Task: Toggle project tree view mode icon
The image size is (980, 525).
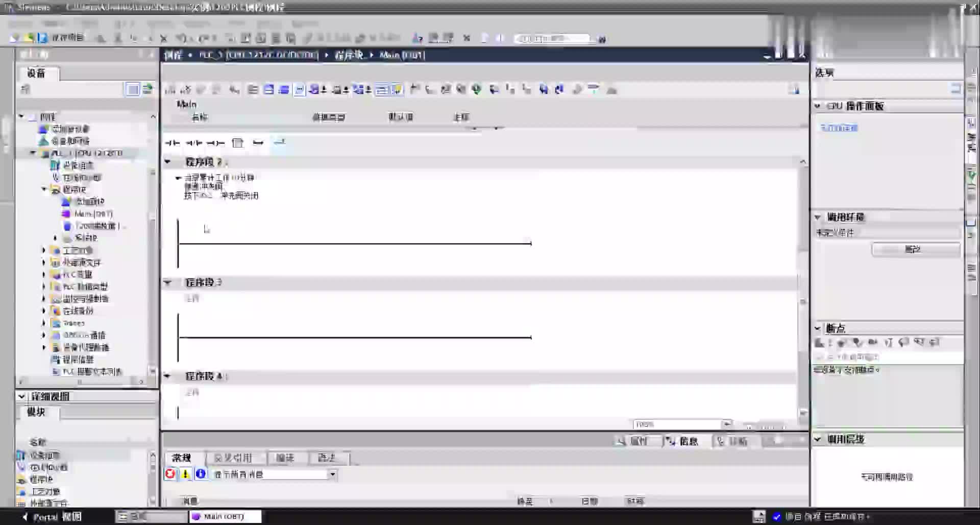Action: click(x=133, y=89)
